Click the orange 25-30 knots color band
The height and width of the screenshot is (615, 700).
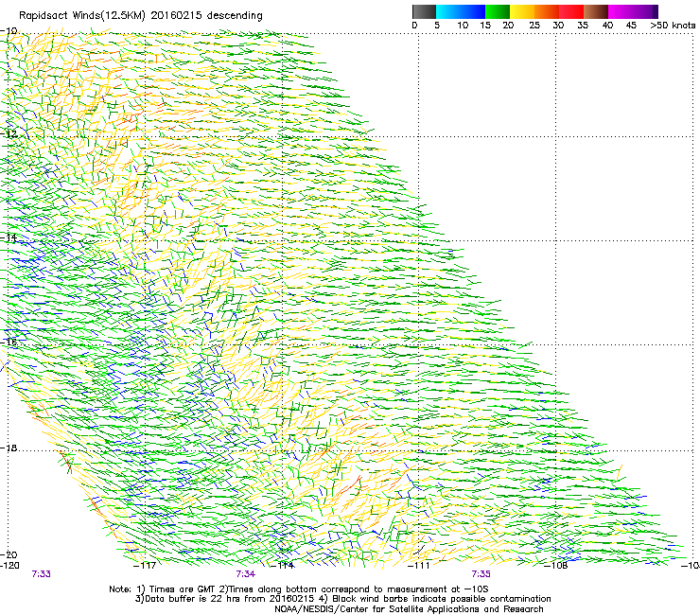(x=547, y=11)
